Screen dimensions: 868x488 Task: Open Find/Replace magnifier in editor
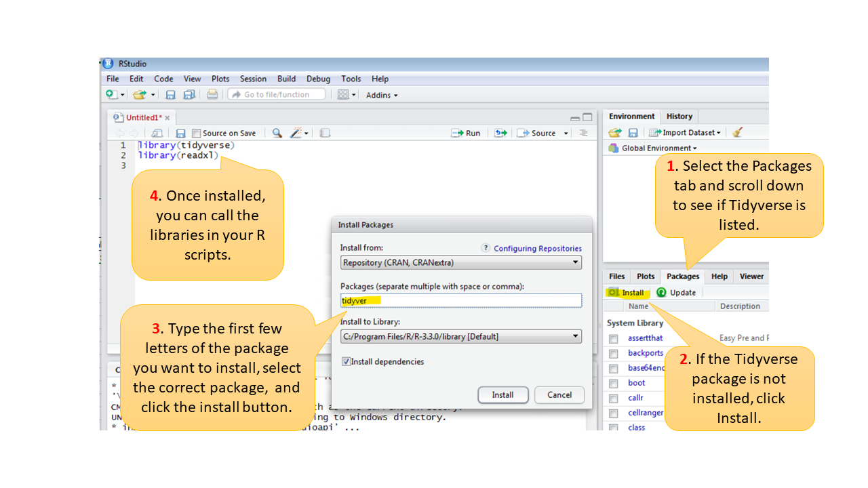click(277, 134)
